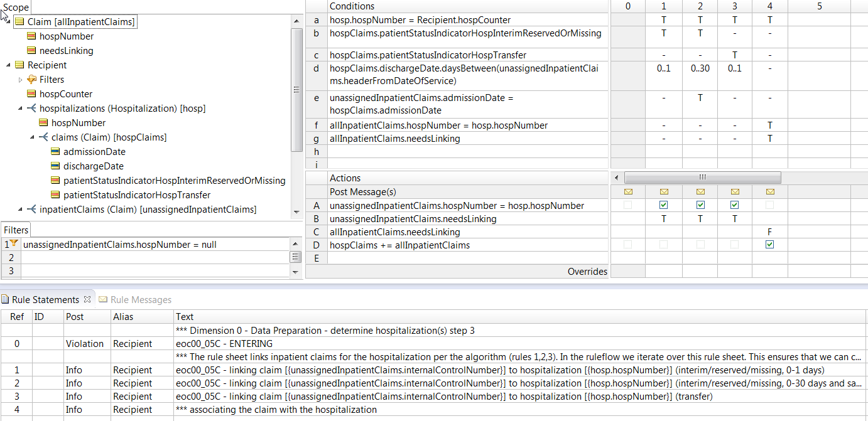
Task: Click the post message envelope in column 2
Action: 700,192
